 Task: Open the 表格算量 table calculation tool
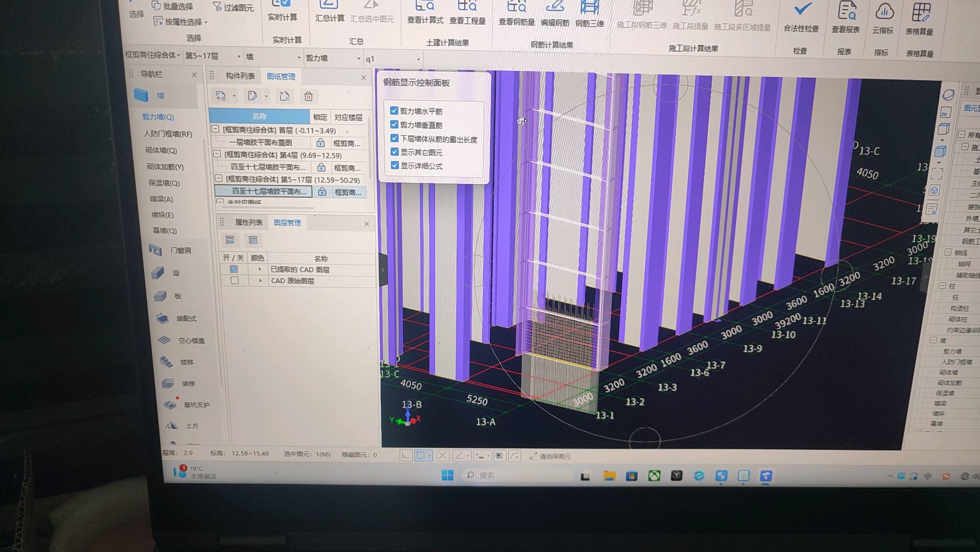coord(919,19)
